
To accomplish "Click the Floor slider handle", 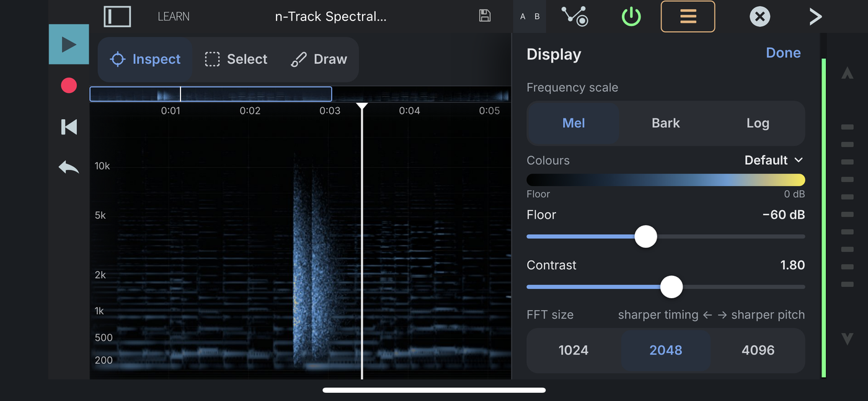I will tap(646, 237).
